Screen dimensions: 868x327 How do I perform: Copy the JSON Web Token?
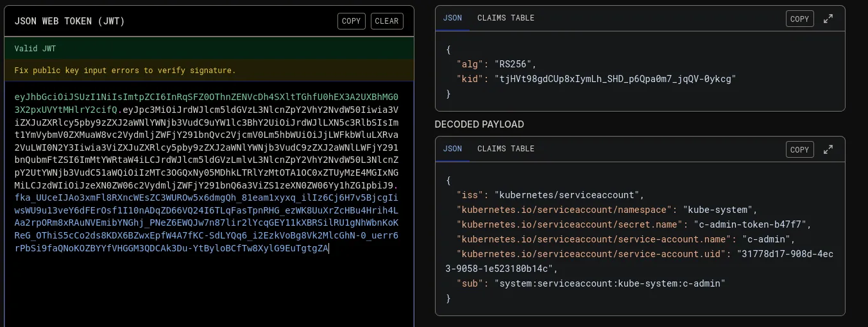[x=351, y=21]
